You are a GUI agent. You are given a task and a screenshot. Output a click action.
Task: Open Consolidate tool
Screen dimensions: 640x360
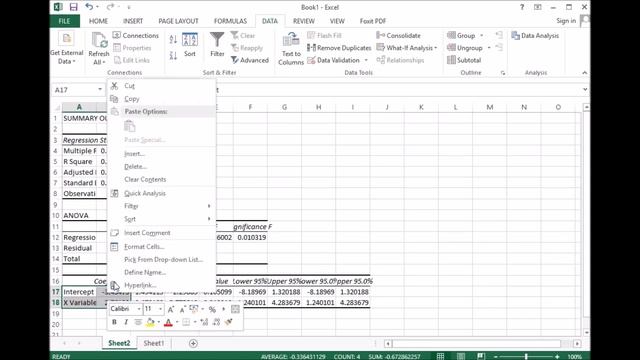pyautogui.click(x=398, y=36)
